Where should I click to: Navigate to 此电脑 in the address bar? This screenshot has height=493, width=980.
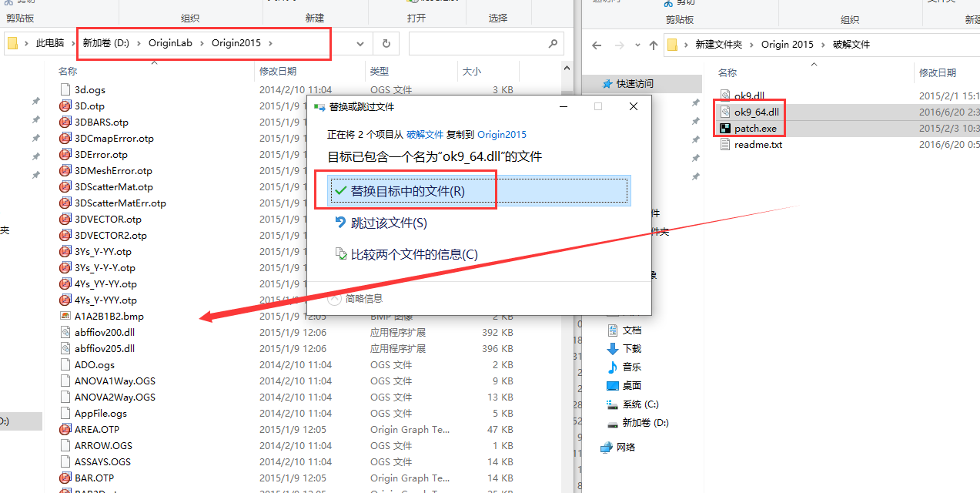(x=50, y=43)
